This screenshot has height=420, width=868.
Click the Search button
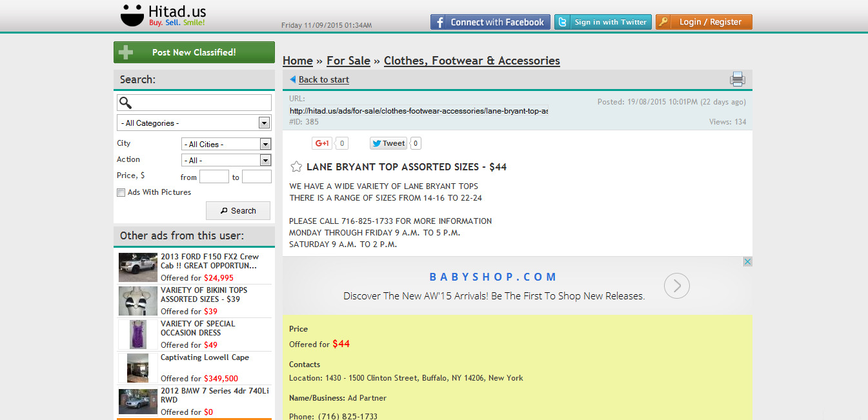(238, 210)
